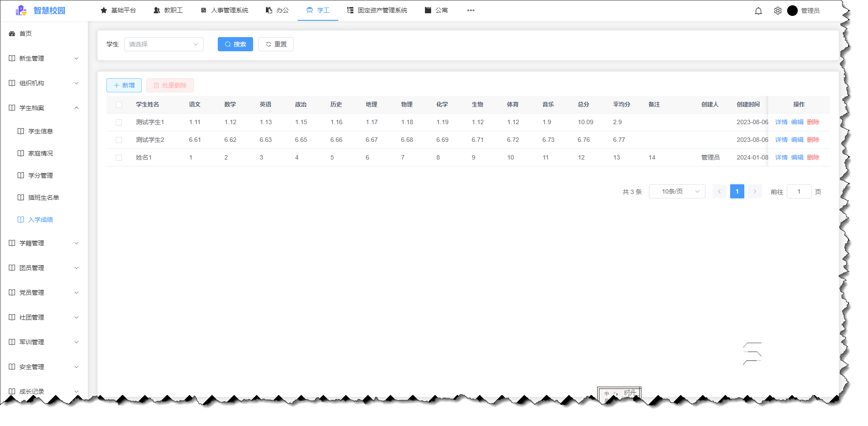This screenshot has height=426, width=868.
Task: Click the blue 搜索 button
Action: (x=235, y=44)
